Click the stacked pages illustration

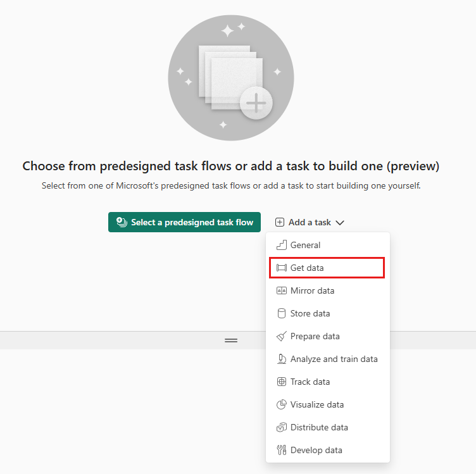(231, 78)
